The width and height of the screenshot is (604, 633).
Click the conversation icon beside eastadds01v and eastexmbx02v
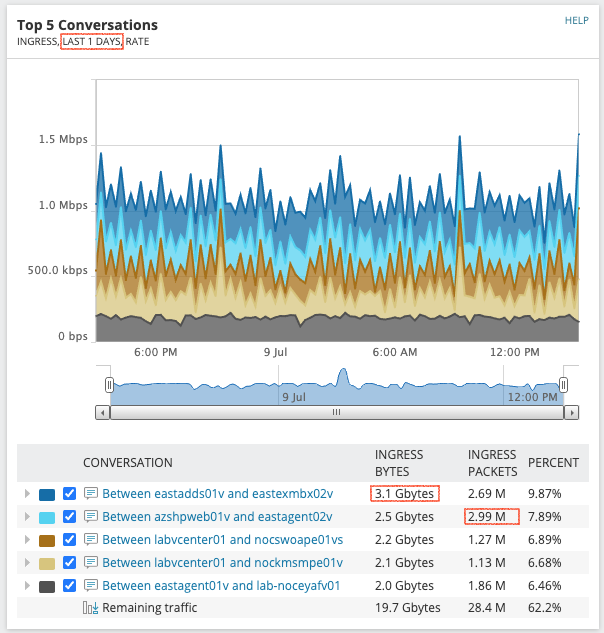pyautogui.click(x=91, y=493)
